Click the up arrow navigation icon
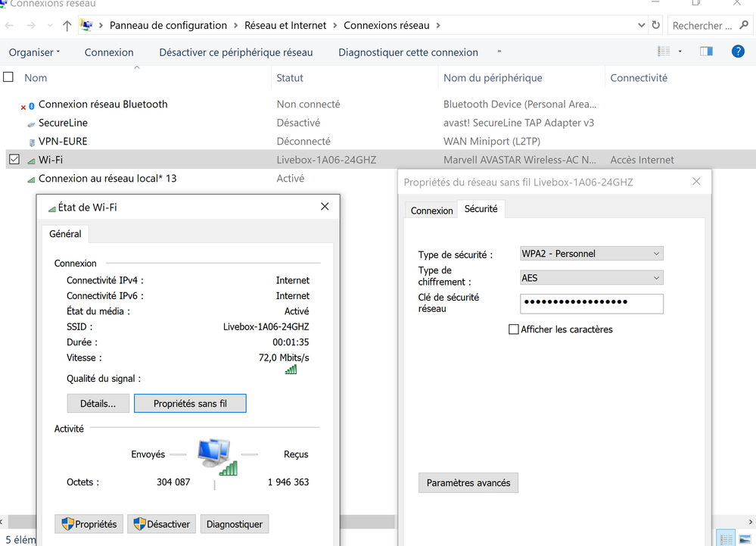 67,25
